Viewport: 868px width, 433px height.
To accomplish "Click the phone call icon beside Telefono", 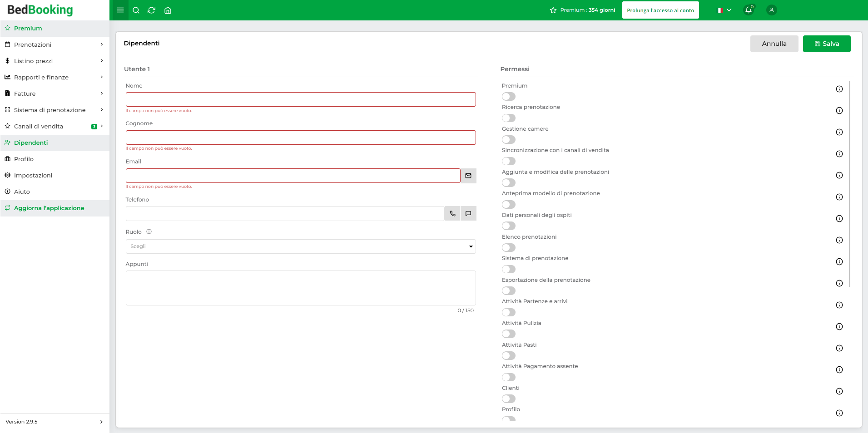I will tap(452, 213).
